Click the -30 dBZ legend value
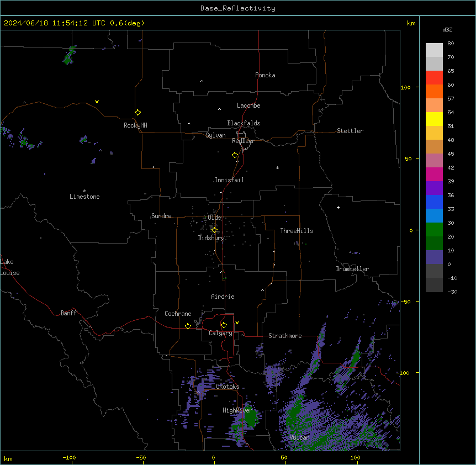The image size is (476, 465). pos(452,292)
